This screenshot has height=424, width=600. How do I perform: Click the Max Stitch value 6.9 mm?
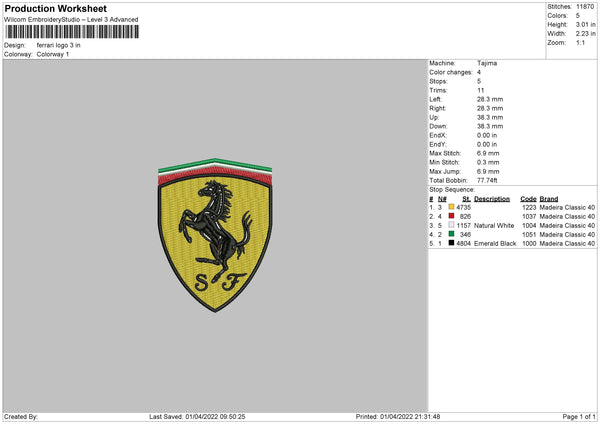click(x=488, y=153)
